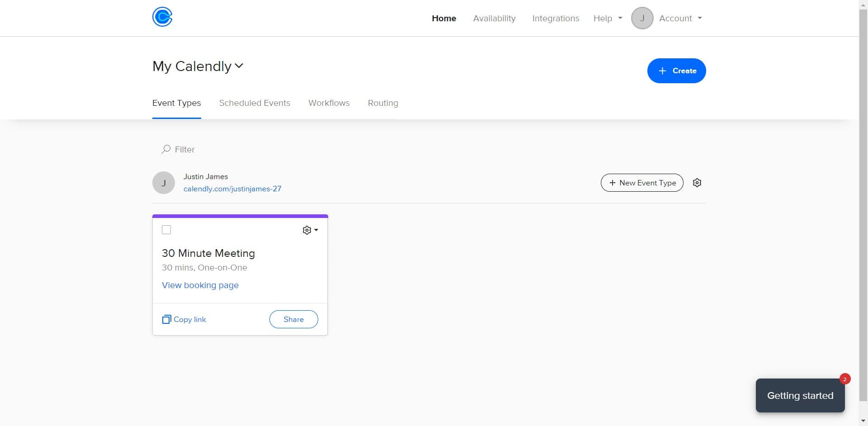
Task: Click the plus icon on the Create button
Action: pos(663,71)
